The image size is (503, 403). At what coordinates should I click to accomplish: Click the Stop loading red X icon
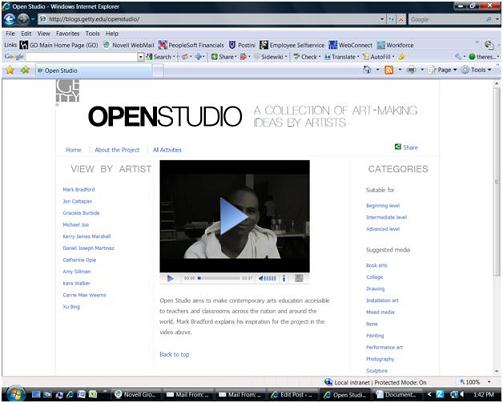(x=401, y=20)
